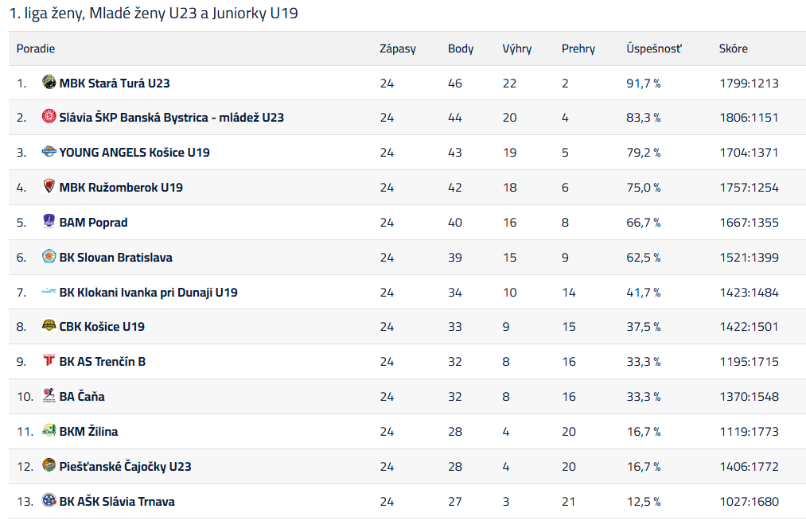Viewport: 806px width, 532px height.
Task: Click the Piešťanské Čajočky U23 logo
Action: pos(49,466)
